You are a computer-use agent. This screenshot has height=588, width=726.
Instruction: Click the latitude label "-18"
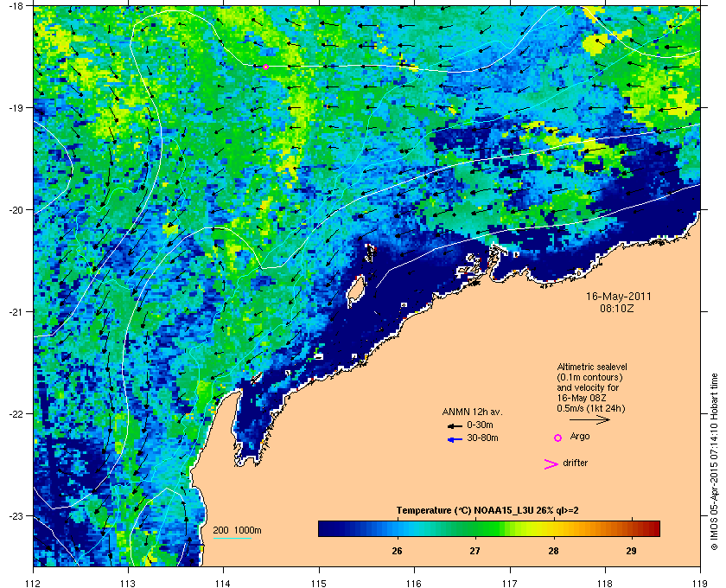pyautogui.click(x=16, y=5)
